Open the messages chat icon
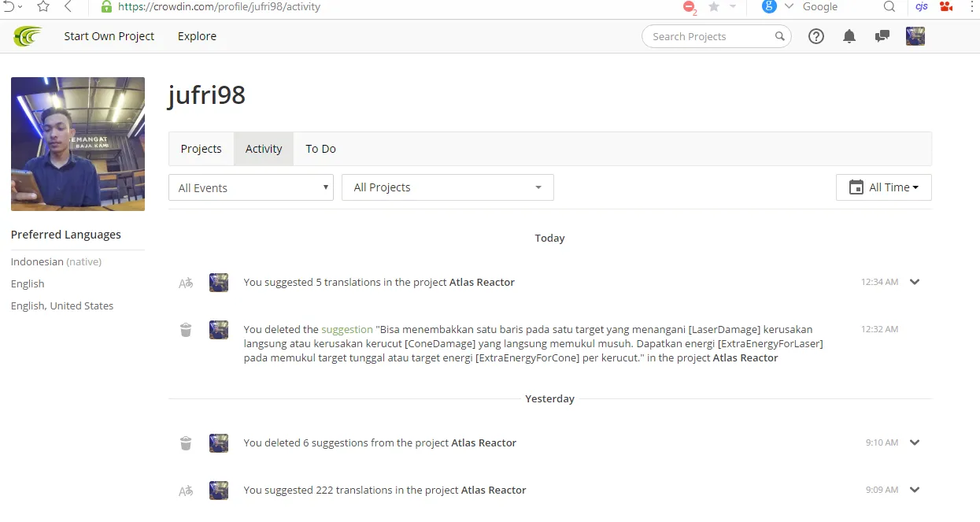The width and height of the screenshot is (980, 522). tap(882, 36)
